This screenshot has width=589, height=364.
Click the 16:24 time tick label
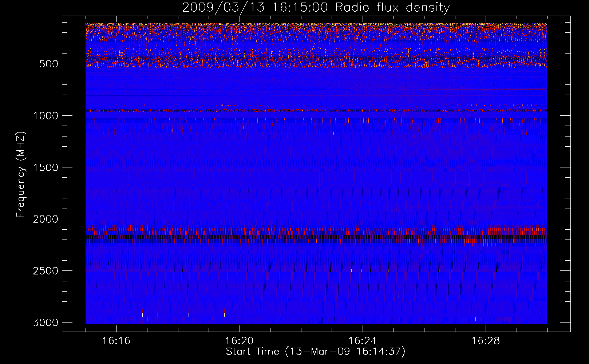click(363, 341)
